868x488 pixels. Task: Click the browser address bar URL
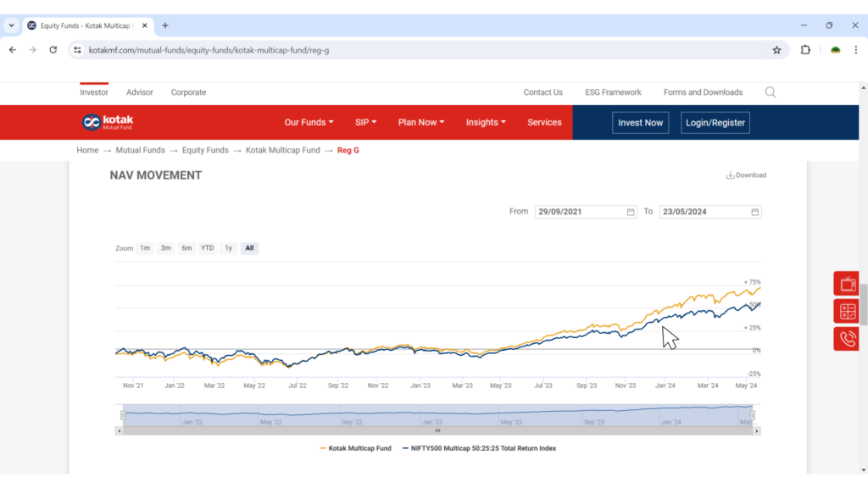tap(209, 50)
